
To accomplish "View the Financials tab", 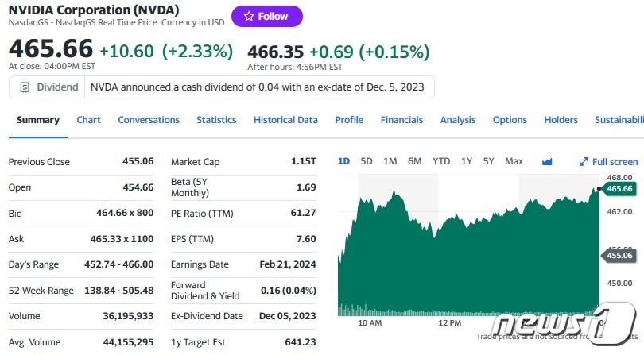I will (402, 120).
